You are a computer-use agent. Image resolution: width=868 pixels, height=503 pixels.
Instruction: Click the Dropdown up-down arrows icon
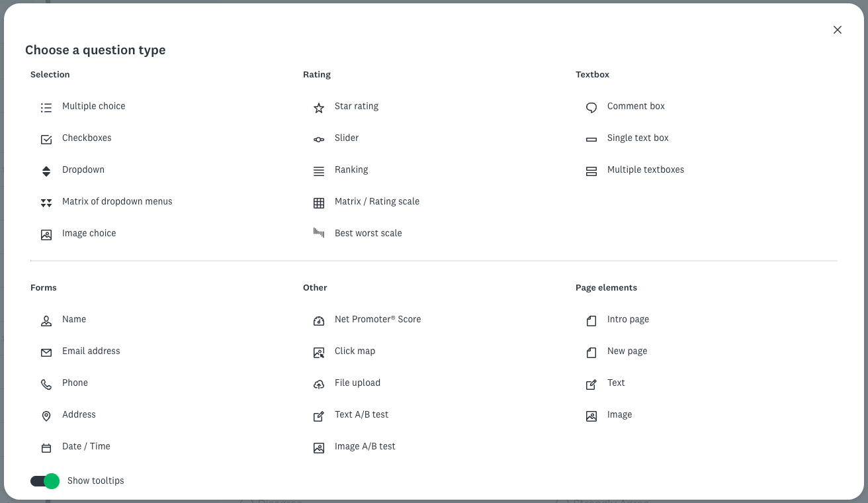tap(46, 171)
